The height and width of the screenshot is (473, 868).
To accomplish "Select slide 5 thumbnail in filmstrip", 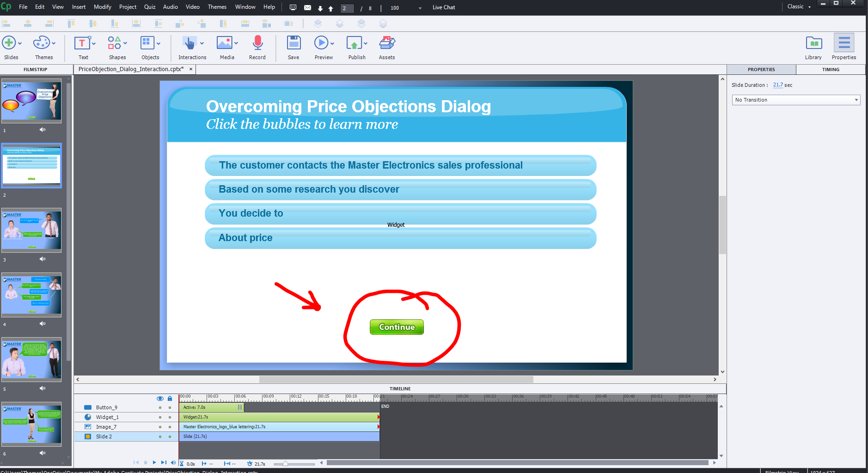I will [x=31, y=359].
